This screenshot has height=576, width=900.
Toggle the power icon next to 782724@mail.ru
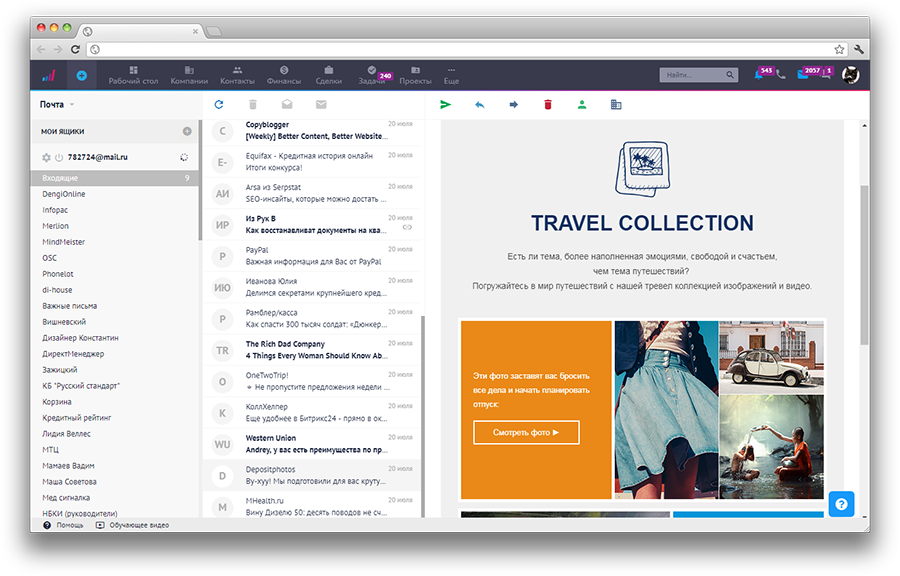point(59,157)
